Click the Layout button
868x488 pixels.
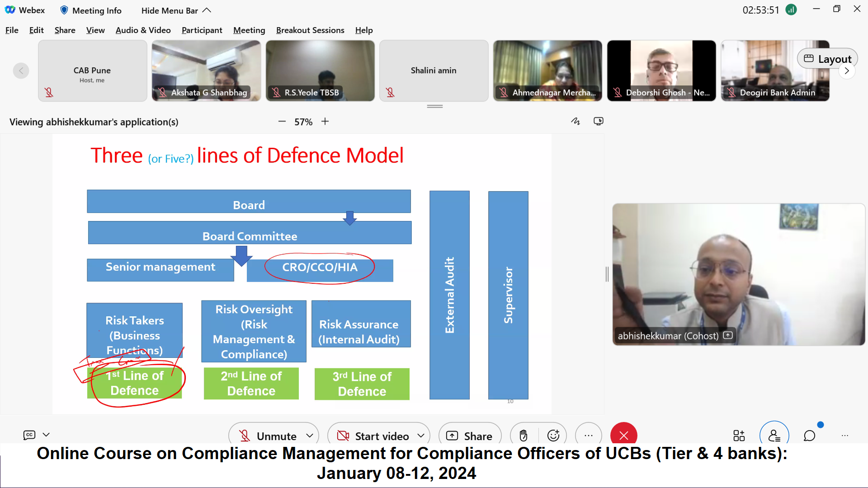[x=827, y=59]
